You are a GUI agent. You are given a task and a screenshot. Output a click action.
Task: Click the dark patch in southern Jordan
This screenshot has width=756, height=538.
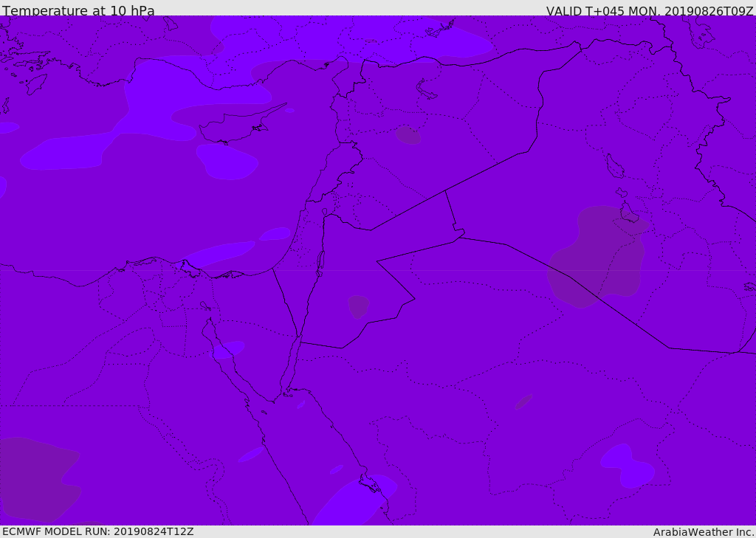[358, 306]
